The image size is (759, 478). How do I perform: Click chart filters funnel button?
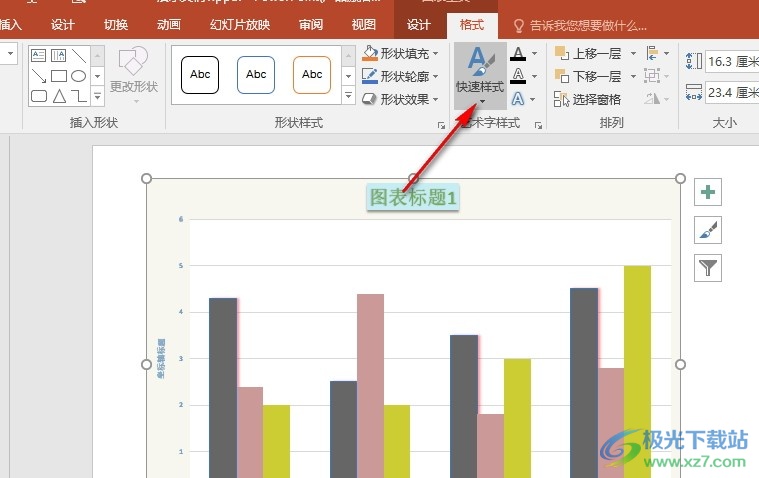point(708,268)
